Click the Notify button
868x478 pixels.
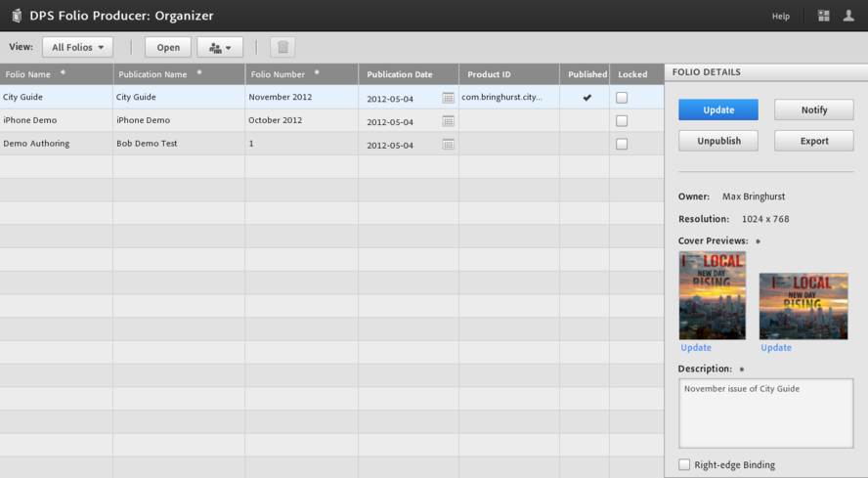coord(813,109)
